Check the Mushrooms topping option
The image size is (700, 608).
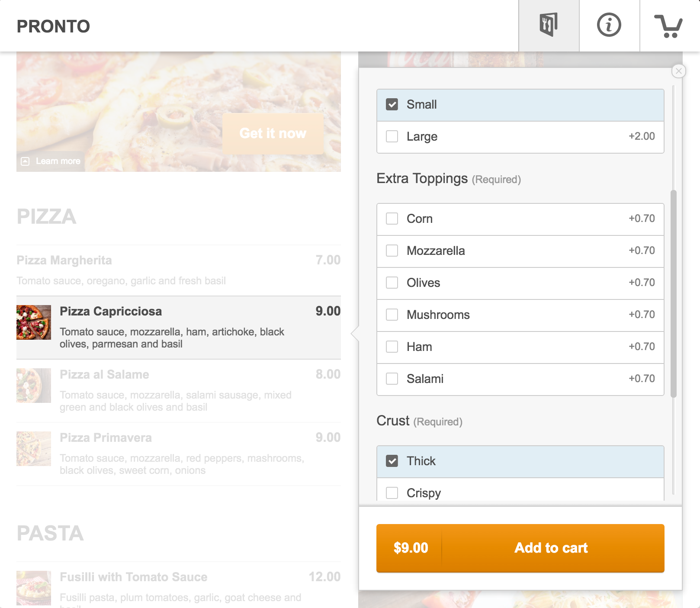(x=392, y=315)
